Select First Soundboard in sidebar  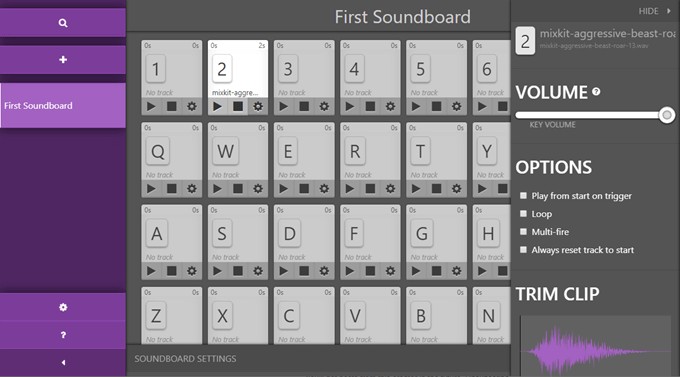[63, 105]
